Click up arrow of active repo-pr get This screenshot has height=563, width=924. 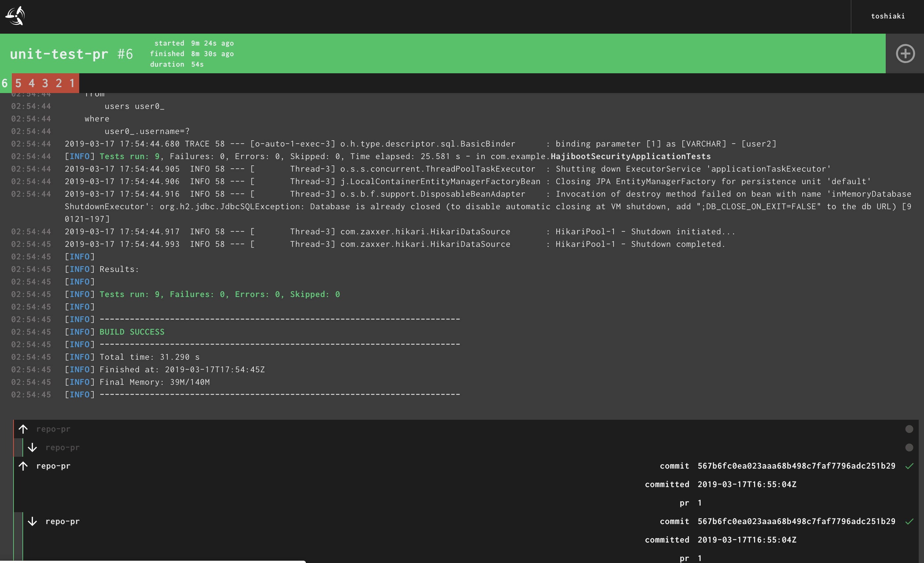[23, 466]
